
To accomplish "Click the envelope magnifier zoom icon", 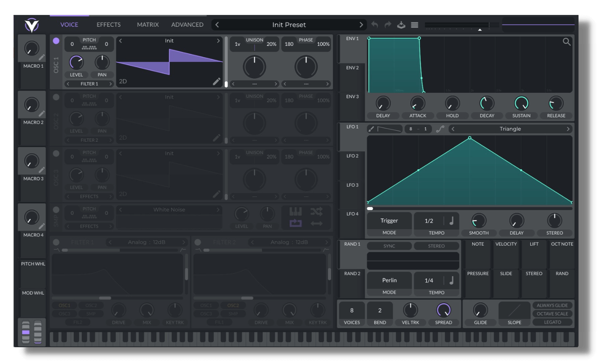I will [x=567, y=42].
